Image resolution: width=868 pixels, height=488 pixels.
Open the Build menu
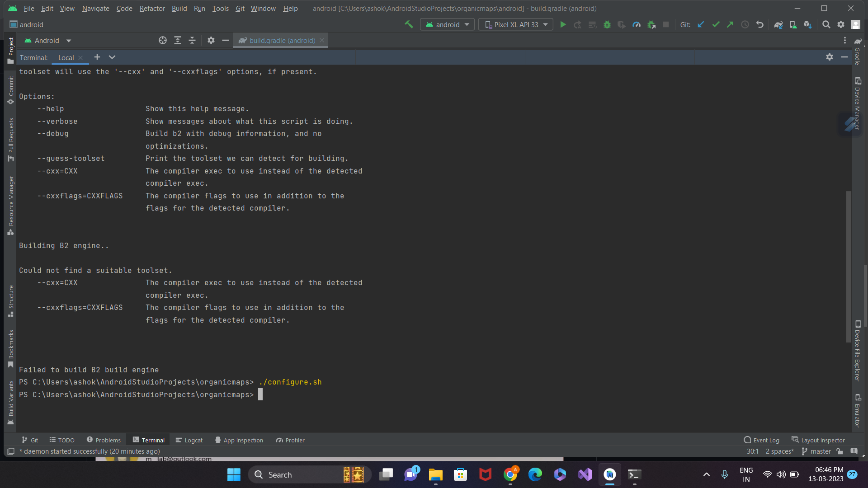coord(179,8)
